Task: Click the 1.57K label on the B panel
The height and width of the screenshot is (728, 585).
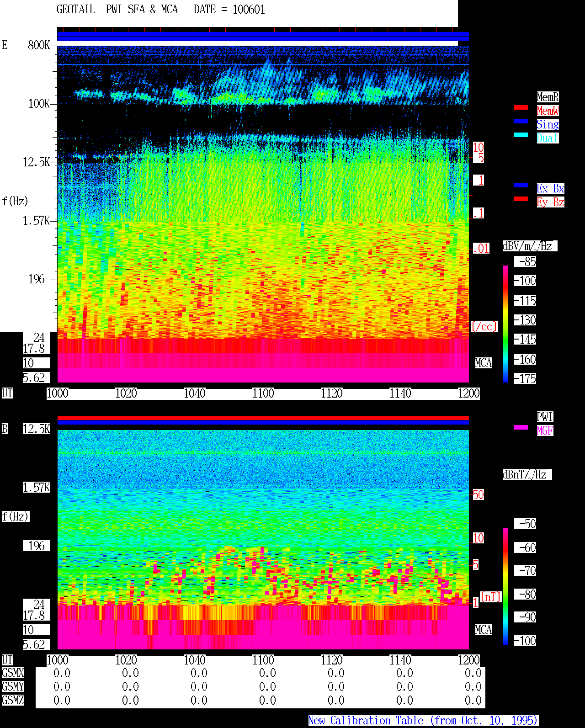Action: pyautogui.click(x=37, y=487)
